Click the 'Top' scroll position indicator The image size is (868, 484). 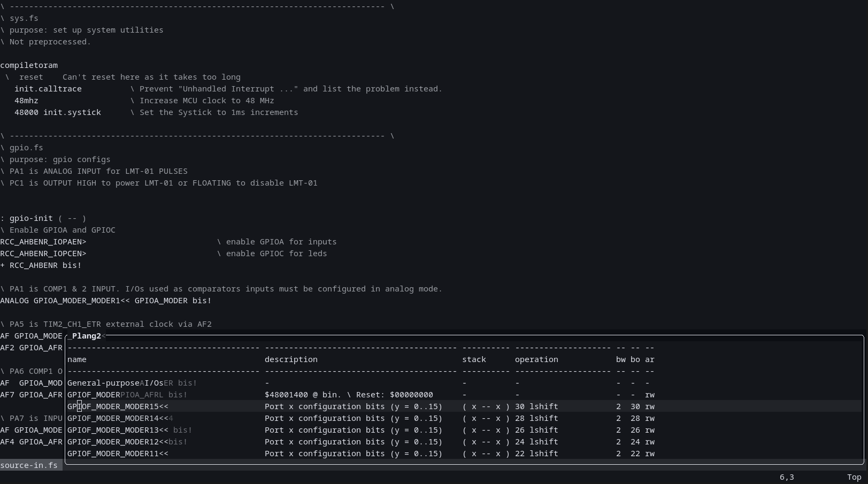854,477
